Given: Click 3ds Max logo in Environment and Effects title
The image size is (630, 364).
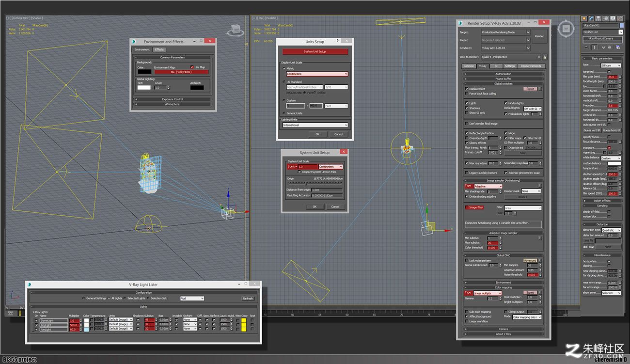Looking at the screenshot, I should [134, 42].
